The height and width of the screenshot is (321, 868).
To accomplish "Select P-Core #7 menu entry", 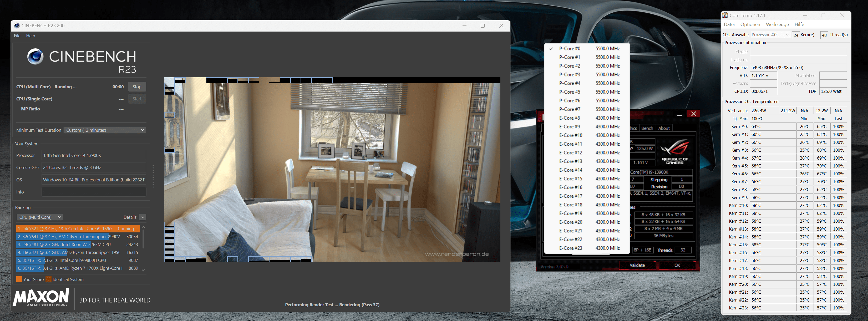I will 587,109.
